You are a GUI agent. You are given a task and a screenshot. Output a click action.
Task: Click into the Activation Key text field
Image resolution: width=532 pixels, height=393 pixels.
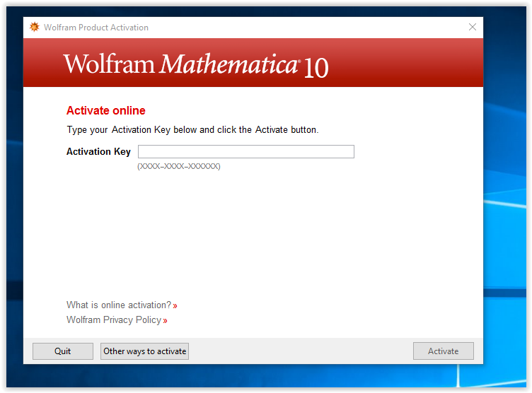coord(245,152)
